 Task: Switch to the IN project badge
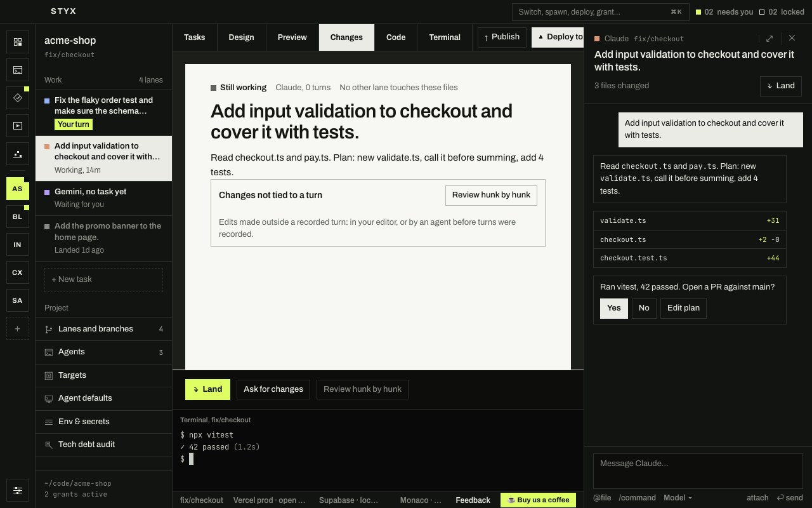(18, 244)
